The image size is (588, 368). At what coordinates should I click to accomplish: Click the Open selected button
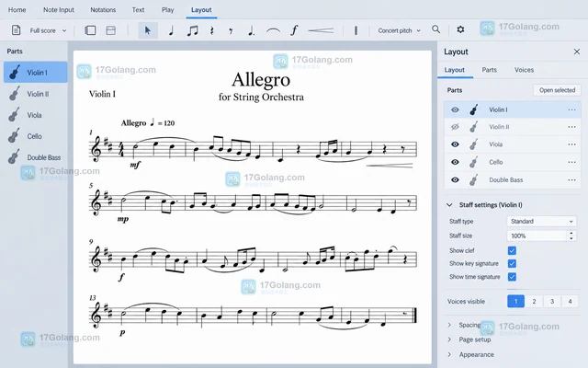pyautogui.click(x=557, y=90)
